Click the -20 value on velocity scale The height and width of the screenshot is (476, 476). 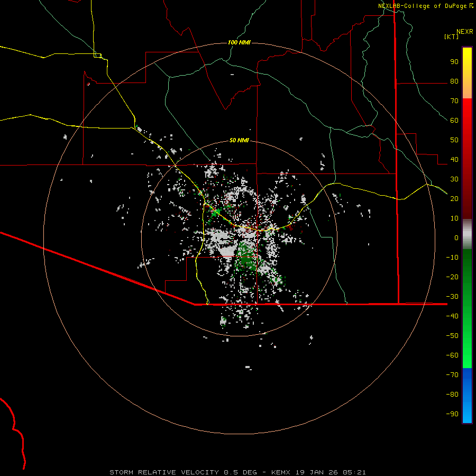452,277
